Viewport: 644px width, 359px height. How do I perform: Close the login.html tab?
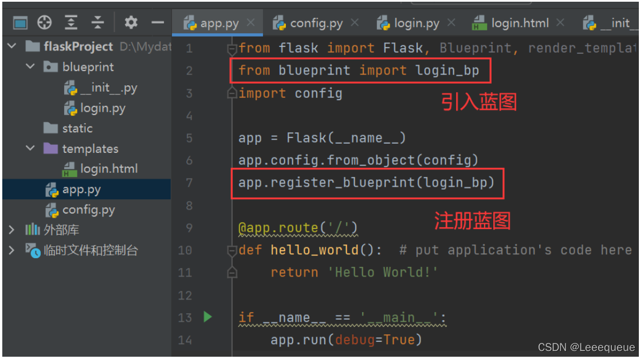[x=560, y=22]
